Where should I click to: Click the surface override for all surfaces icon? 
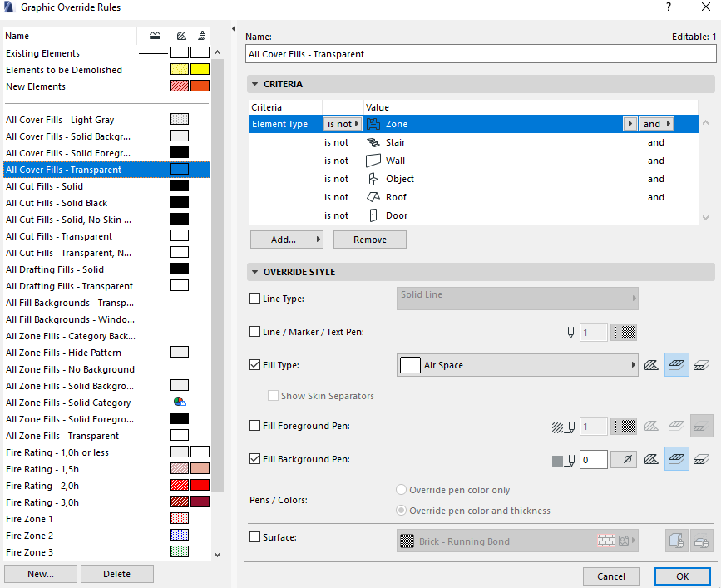pos(676,541)
